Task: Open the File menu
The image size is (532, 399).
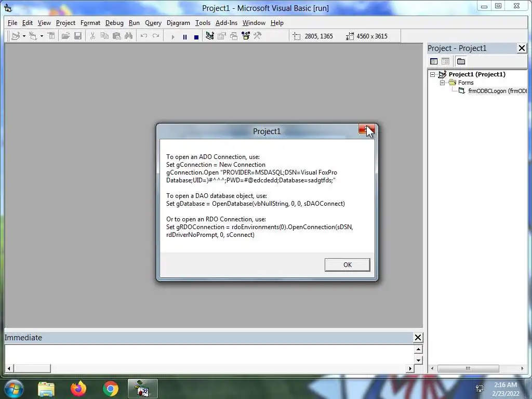Action: (x=12, y=23)
